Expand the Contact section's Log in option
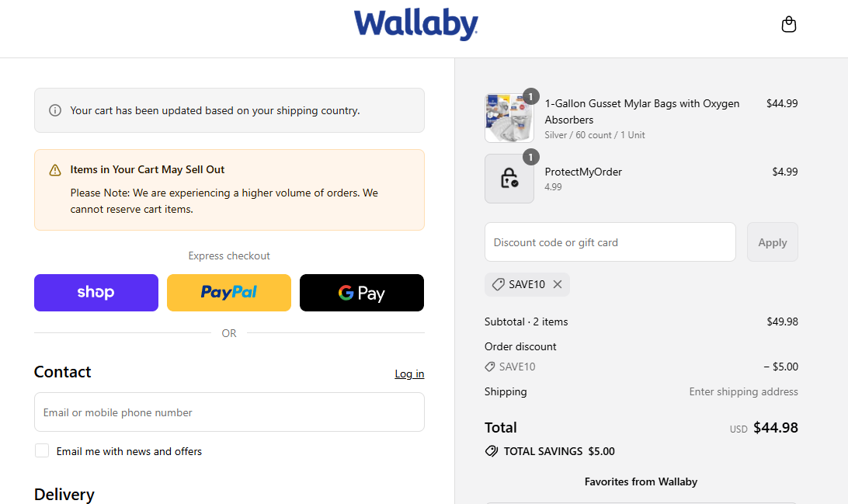This screenshot has height=504, width=848. (409, 374)
